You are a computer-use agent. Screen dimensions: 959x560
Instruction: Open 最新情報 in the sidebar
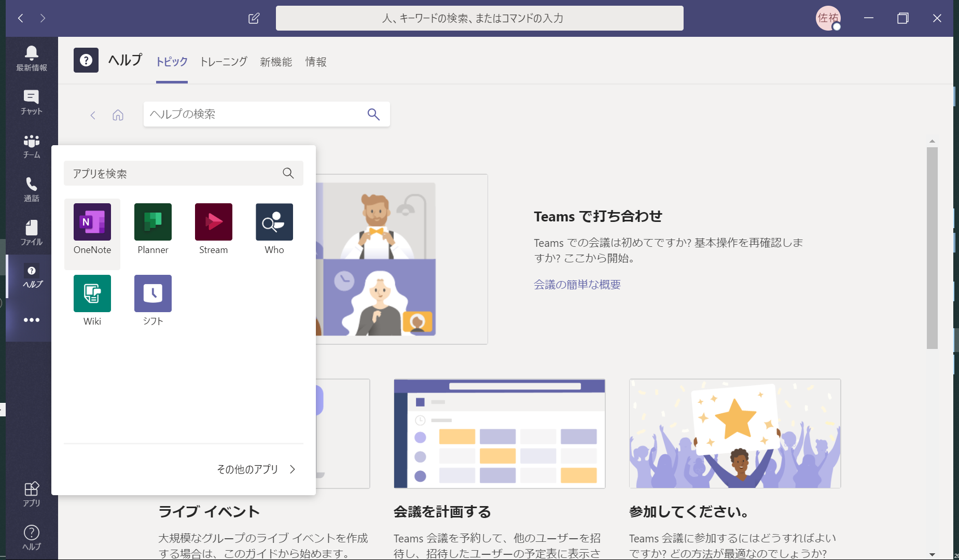(31, 58)
